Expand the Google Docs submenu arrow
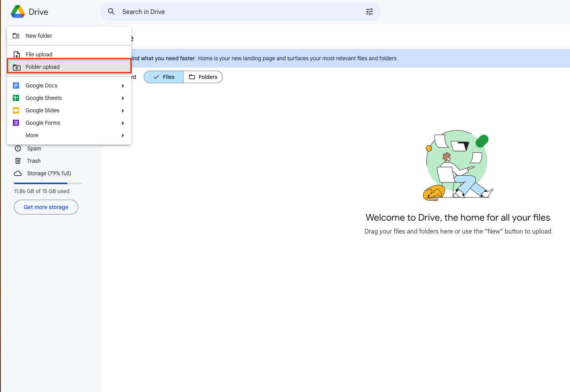Viewport: 570px width, 392px height. click(x=123, y=85)
